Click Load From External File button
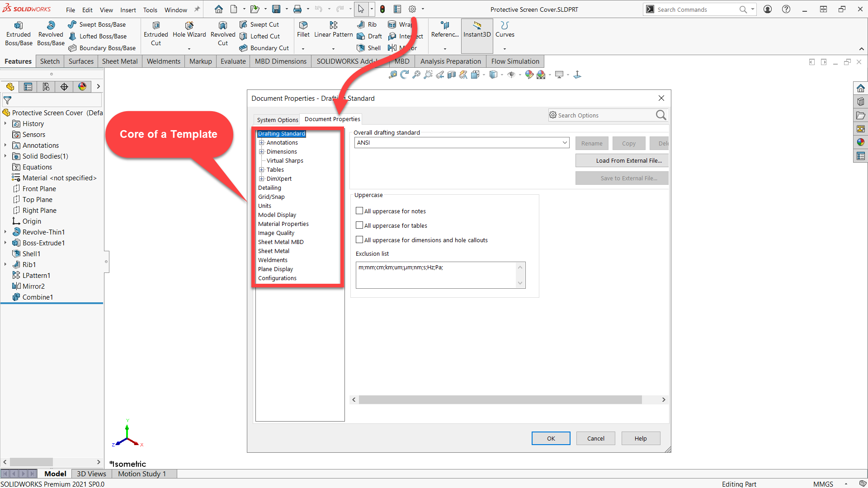Screen dimensions: 868x488 click(x=622, y=160)
